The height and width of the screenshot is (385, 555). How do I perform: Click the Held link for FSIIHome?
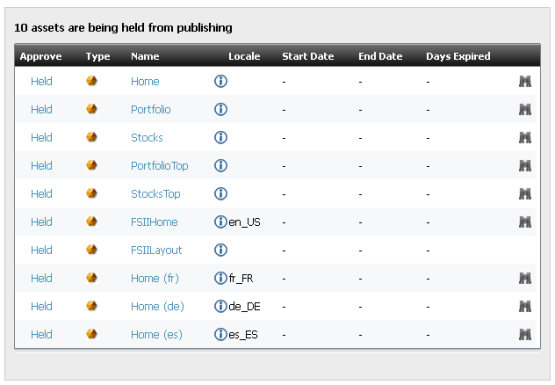pos(41,222)
